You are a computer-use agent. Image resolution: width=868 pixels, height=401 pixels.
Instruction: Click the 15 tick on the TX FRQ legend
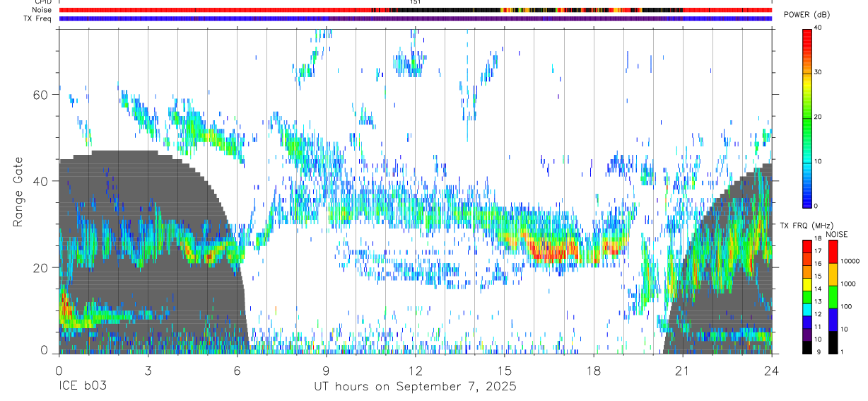coord(817,277)
